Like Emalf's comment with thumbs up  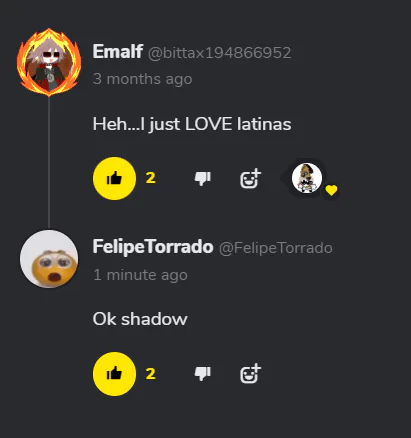pos(114,179)
